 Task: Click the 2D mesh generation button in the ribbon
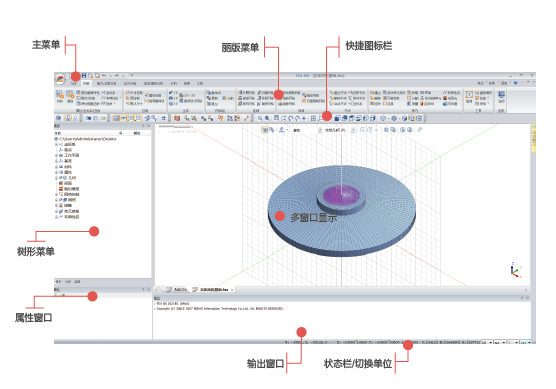(x=173, y=98)
